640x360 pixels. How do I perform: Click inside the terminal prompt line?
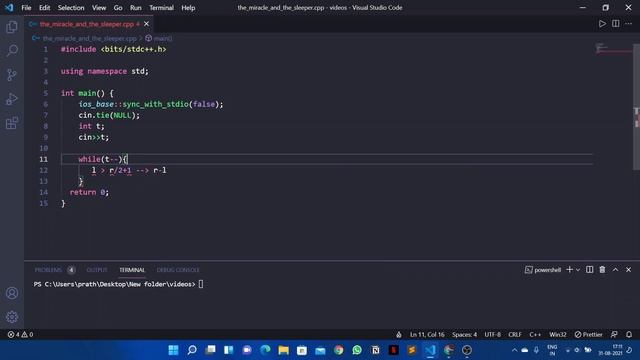pos(118,284)
